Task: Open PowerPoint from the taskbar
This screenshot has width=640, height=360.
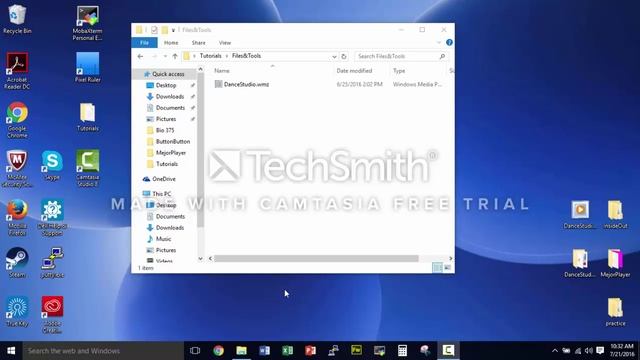Action: 310,351
